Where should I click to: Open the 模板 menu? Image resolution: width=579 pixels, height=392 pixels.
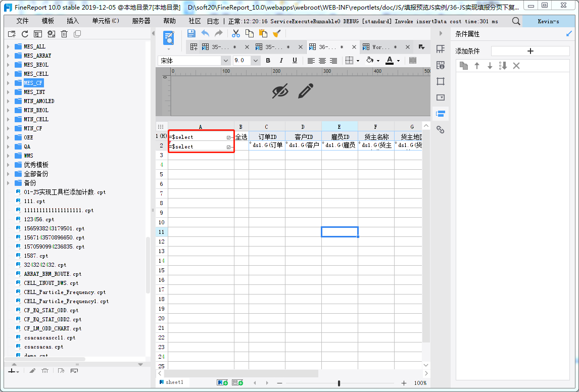[48, 21]
